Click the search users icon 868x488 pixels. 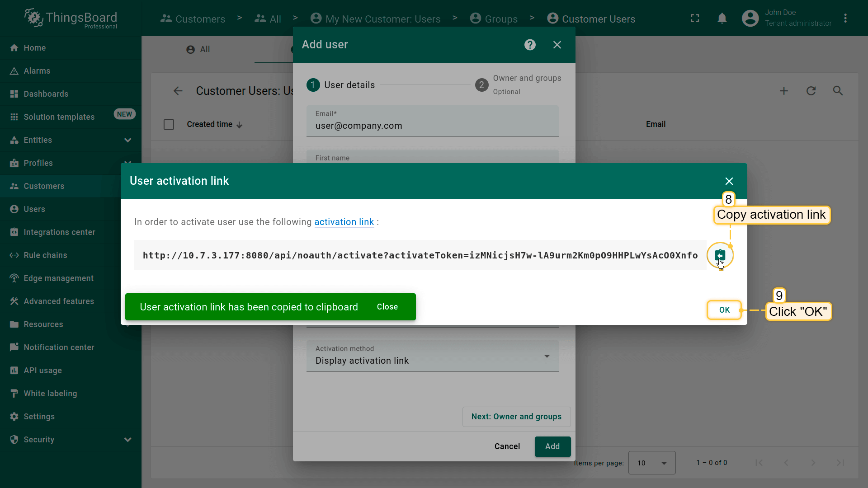tap(838, 91)
